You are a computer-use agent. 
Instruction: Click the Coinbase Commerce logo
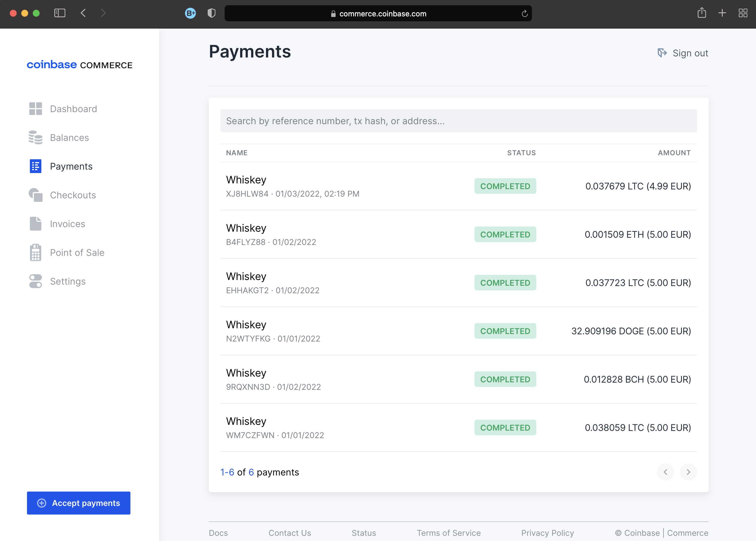[x=79, y=65]
